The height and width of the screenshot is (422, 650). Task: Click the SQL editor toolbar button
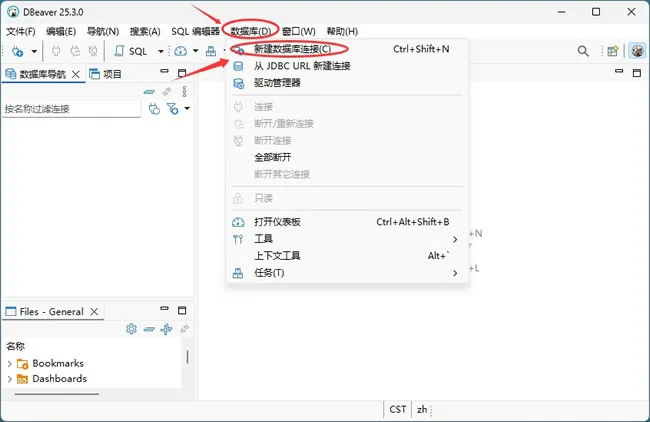[131, 51]
